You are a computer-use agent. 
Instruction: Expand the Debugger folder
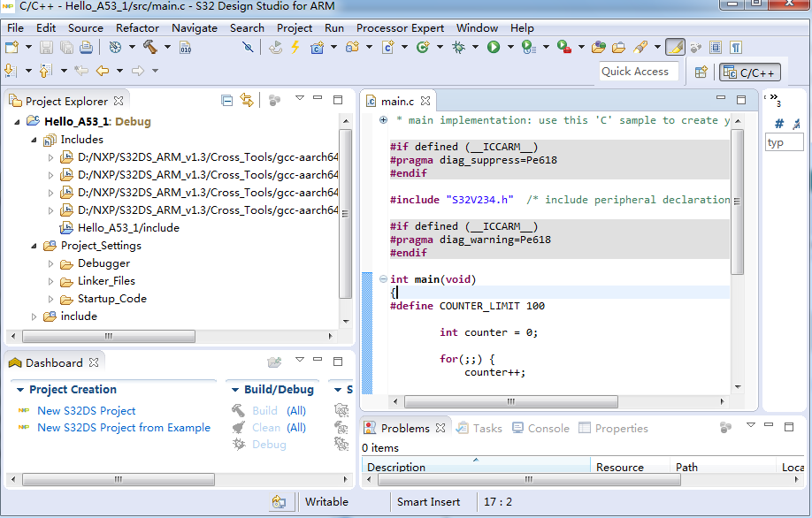click(50, 264)
